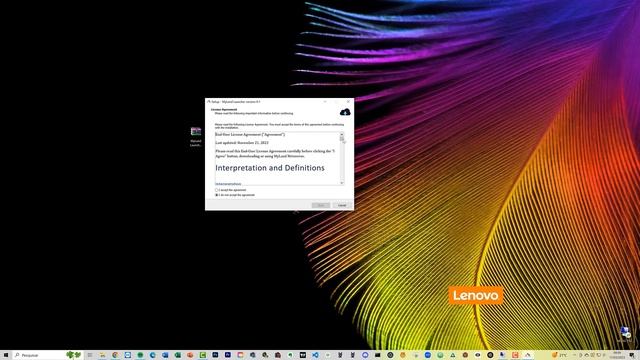Open File Explorer from the taskbar
The image size is (640, 360).
(x=102, y=355)
